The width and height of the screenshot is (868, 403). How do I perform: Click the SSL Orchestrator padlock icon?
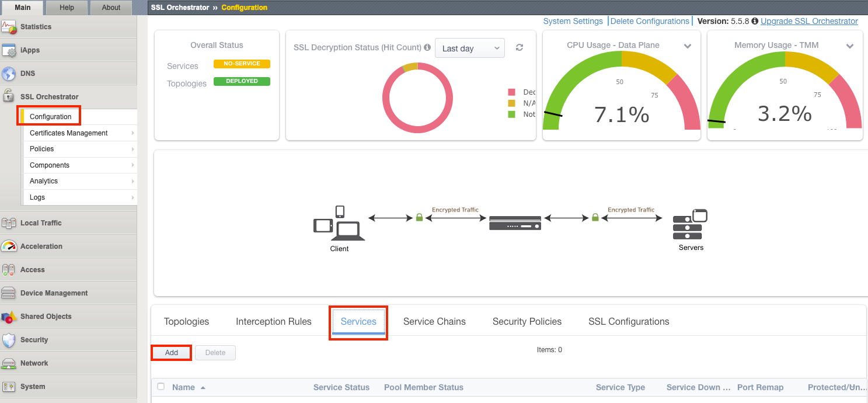[9, 96]
